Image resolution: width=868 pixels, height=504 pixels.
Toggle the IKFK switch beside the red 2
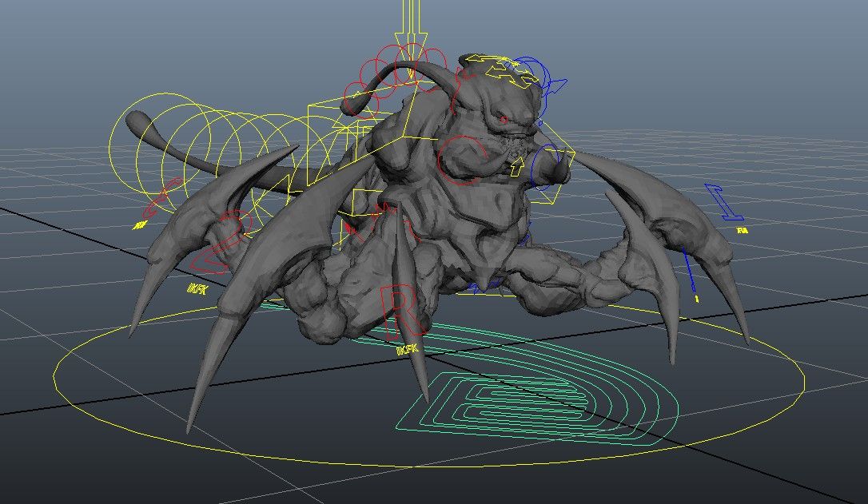(x=197, y=288)
